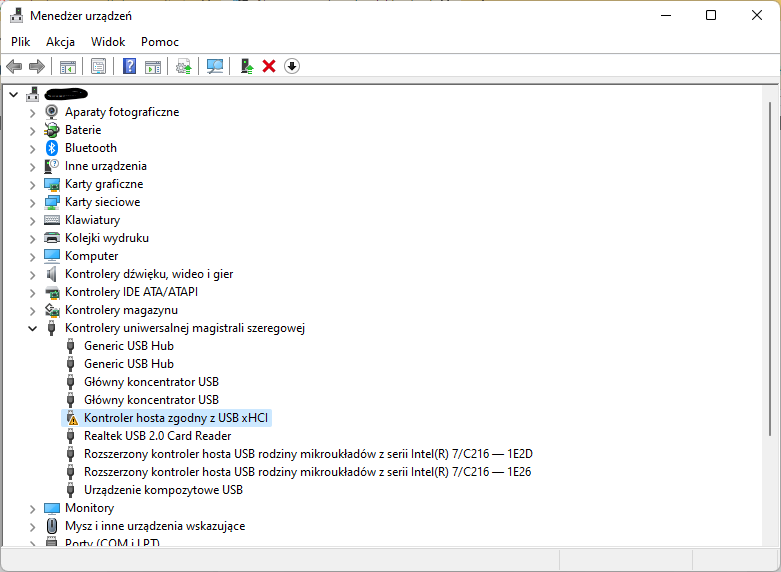781x572 pixels.
Task: Toggle the action pane toolbar icon
Action: 153,66
